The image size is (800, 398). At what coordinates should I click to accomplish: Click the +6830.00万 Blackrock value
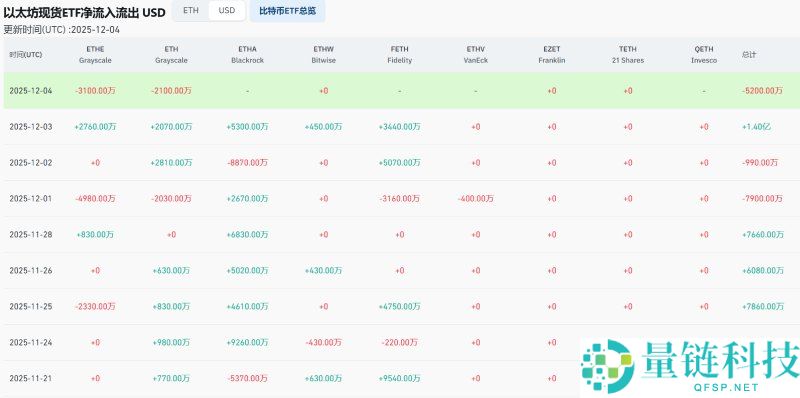[247, 235]
